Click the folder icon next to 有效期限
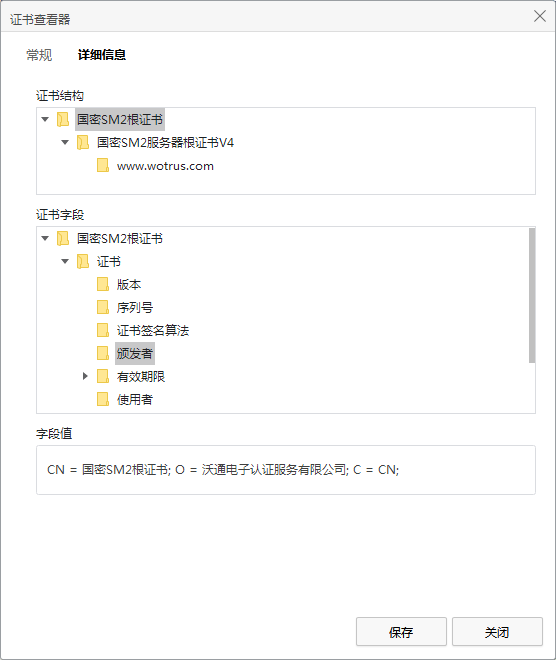Screen dimensions: 556x660 [x=103, y=376]
